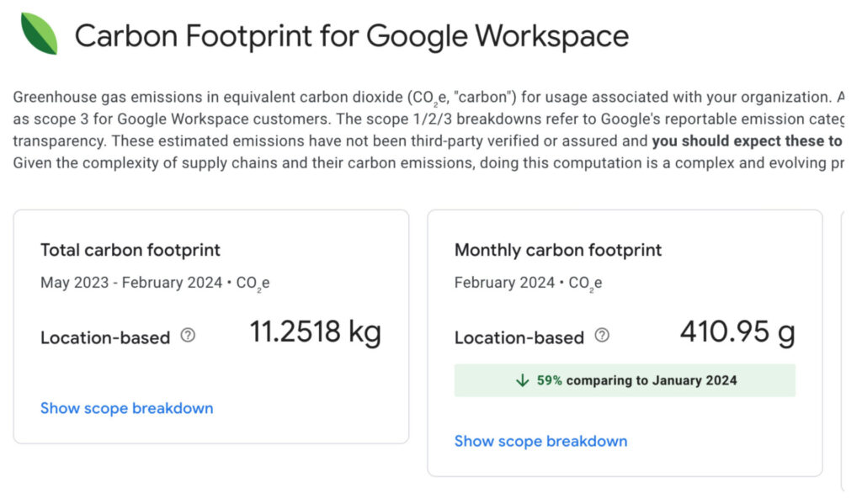Click bold 'you should expect these to' text

tap(748, 141)
